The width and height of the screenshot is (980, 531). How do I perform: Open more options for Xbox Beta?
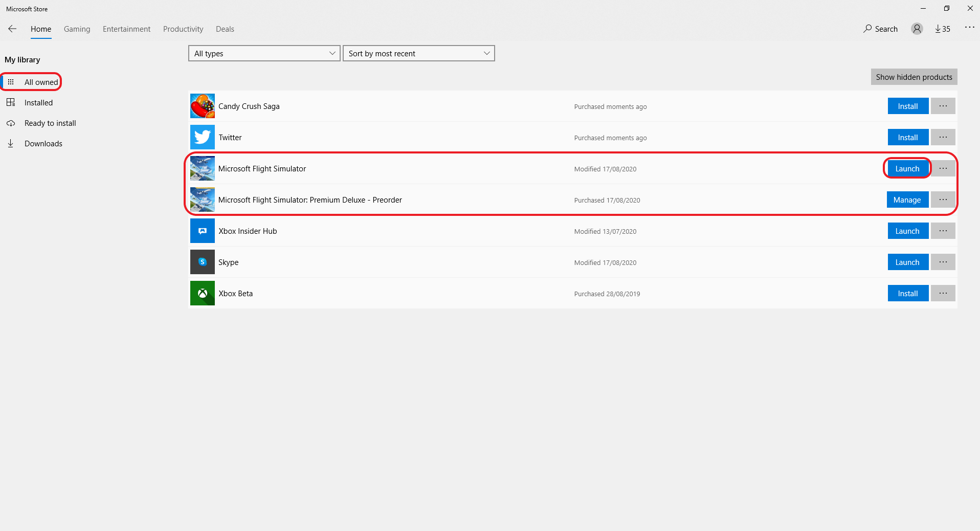coord(943,294)
